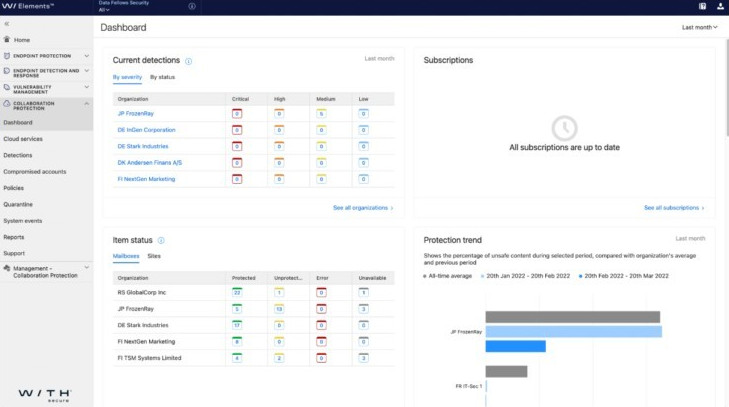The image size is (729, 407).
Task: Go to Home in sidebar
Action: pos(22,40)
